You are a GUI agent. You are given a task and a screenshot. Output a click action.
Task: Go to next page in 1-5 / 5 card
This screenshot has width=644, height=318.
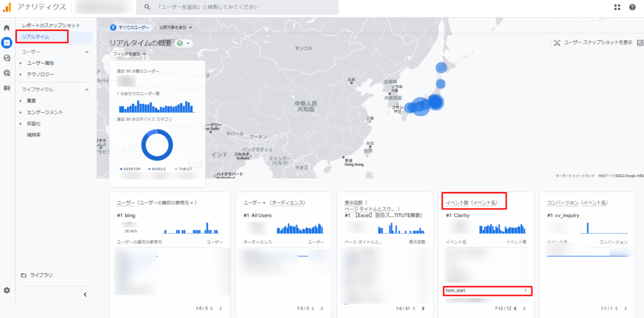coord(221,308)
